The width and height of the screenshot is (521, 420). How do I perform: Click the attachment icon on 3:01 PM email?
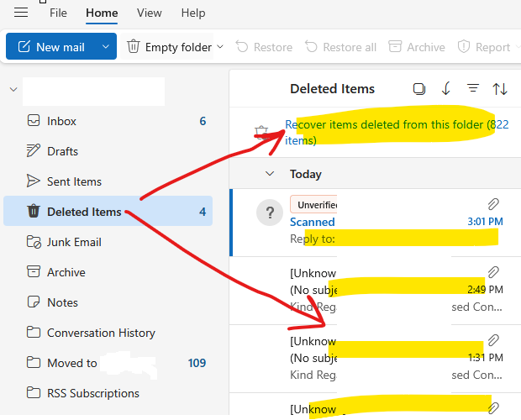click(493, 204)
